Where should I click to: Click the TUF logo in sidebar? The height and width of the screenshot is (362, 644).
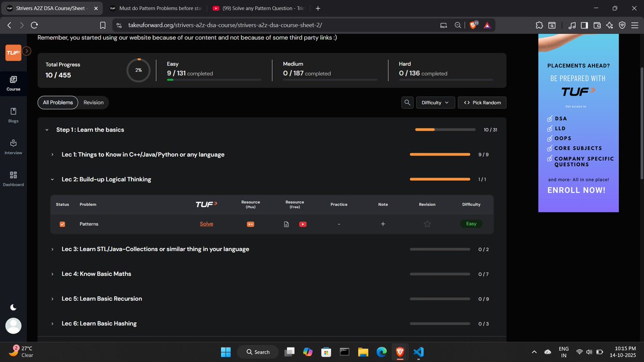[x=13, y=53]
